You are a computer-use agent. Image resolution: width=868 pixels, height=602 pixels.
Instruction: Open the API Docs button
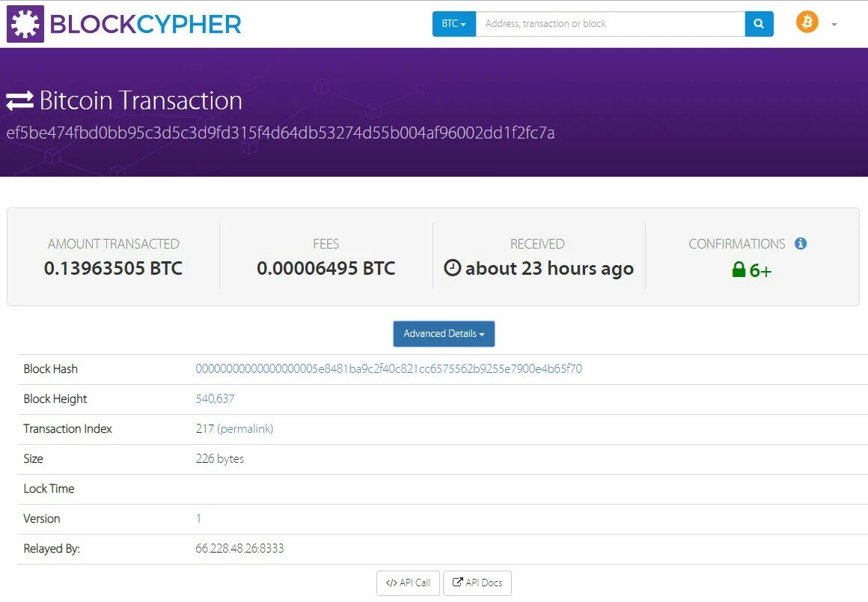tap(477, 583)
